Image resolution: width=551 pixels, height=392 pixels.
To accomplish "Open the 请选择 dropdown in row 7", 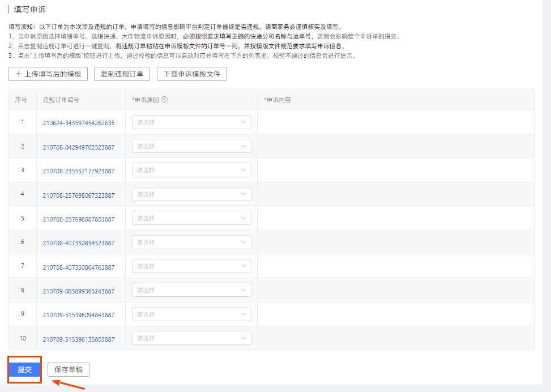I will (x=191, y=266).
